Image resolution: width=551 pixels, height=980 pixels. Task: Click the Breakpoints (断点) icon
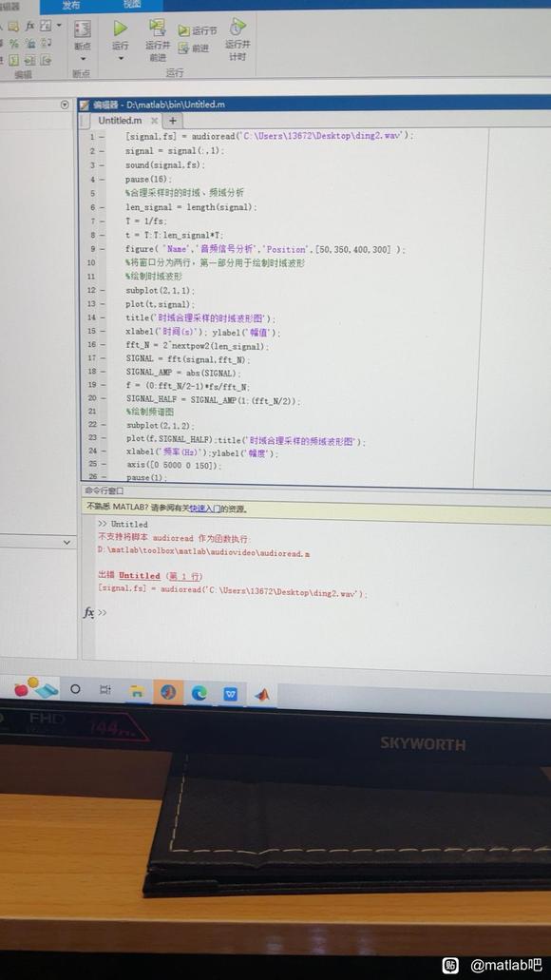83,29
